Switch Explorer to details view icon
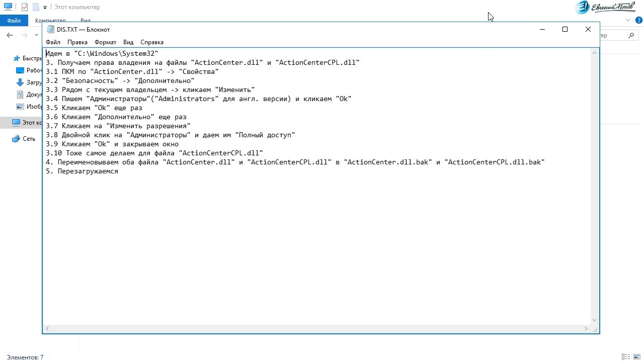Viewport: 644px width, 362px height. click(x=626, y=357)
